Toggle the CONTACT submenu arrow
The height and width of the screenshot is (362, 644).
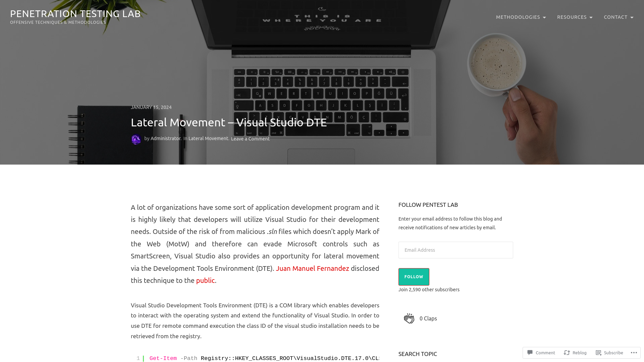pyautogui.click(x=632, y=17)
